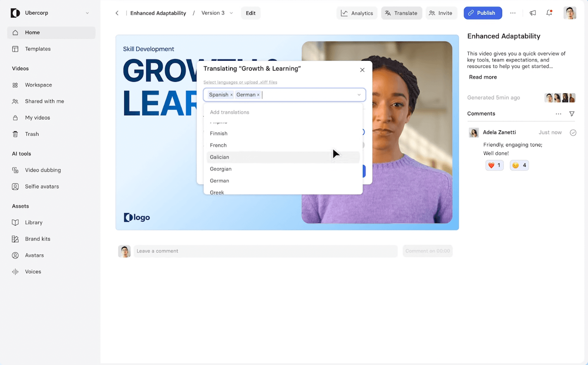The image size is (588, 365).
Task: Open the three-dot menu beside Publish
Action: (x=512, y=13)
